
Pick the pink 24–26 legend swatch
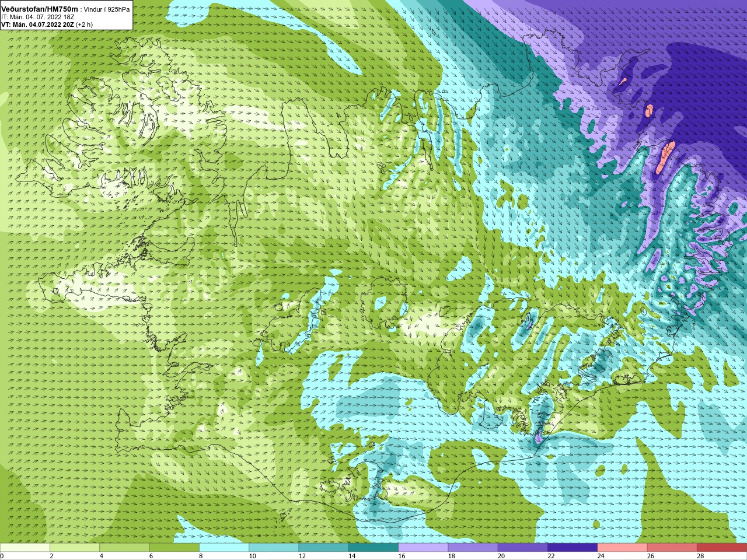[623, 547]
